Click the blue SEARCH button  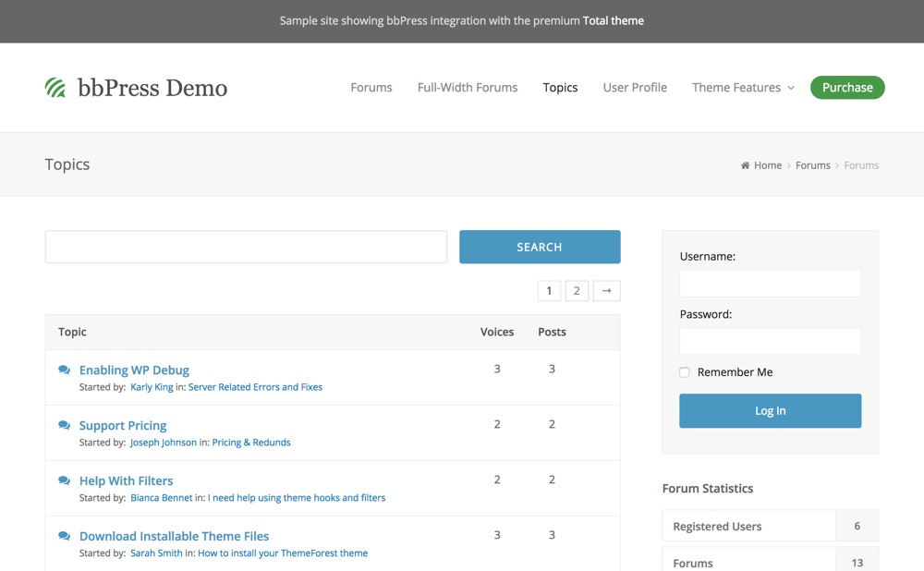pos(540,247)
